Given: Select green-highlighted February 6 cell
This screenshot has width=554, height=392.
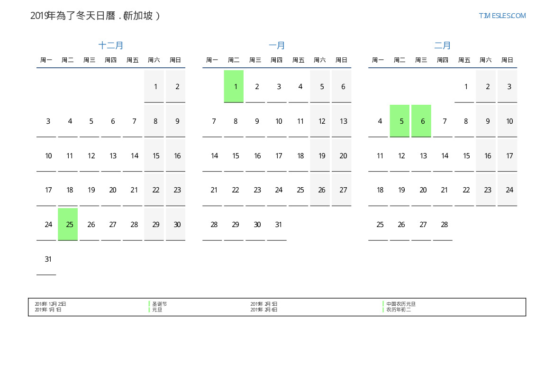Looking at the screenshot, I should coord(421,121).
